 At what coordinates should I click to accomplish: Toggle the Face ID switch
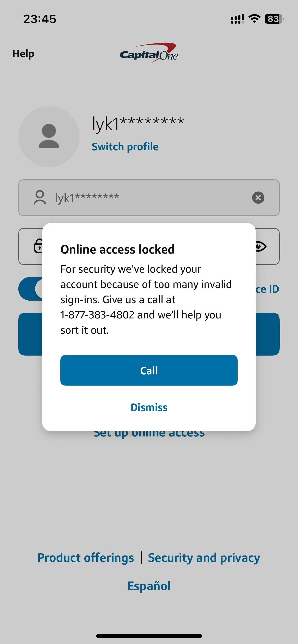(30, 289)
